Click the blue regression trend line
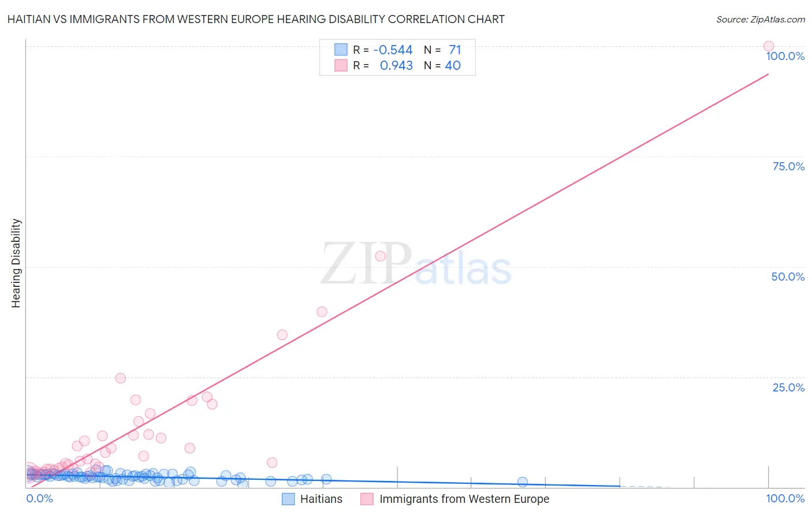This screenshot has width=812, height=515. pyautogui.click(x=323, y=479)
